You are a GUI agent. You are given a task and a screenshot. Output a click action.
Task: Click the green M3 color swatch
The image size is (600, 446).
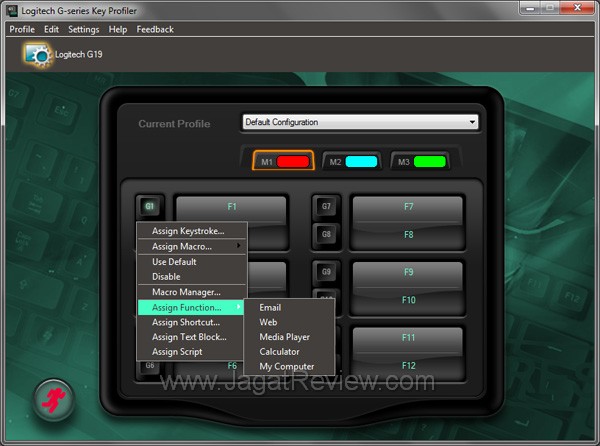pyautogui.click(x=430, y=161)
